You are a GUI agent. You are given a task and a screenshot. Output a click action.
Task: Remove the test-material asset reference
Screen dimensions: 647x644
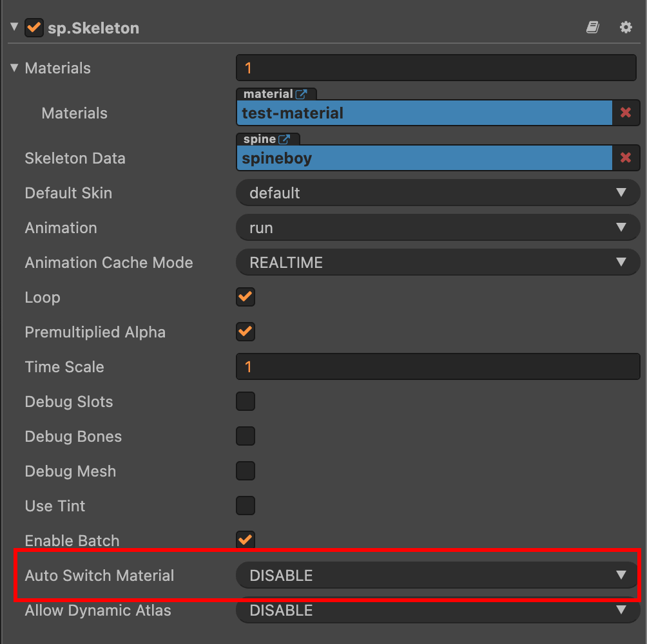click(626, 113)
